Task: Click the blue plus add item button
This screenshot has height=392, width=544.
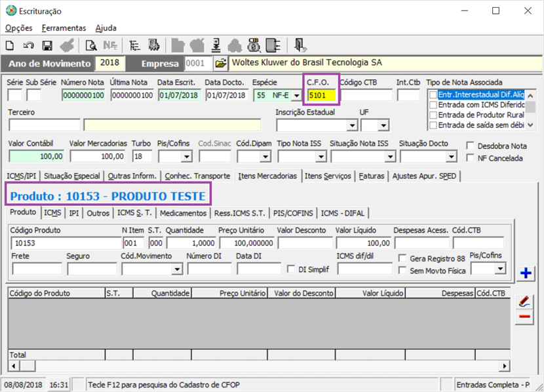Action: tap(524, 273)
